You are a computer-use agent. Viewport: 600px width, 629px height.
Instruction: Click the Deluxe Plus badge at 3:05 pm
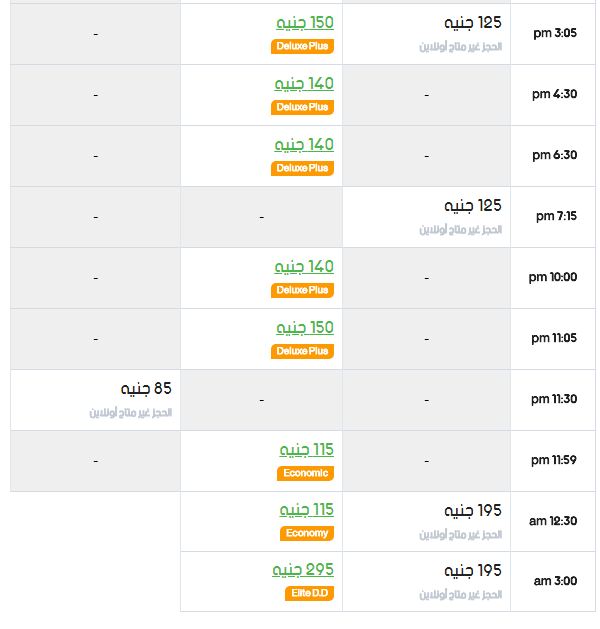pos(302,46)
